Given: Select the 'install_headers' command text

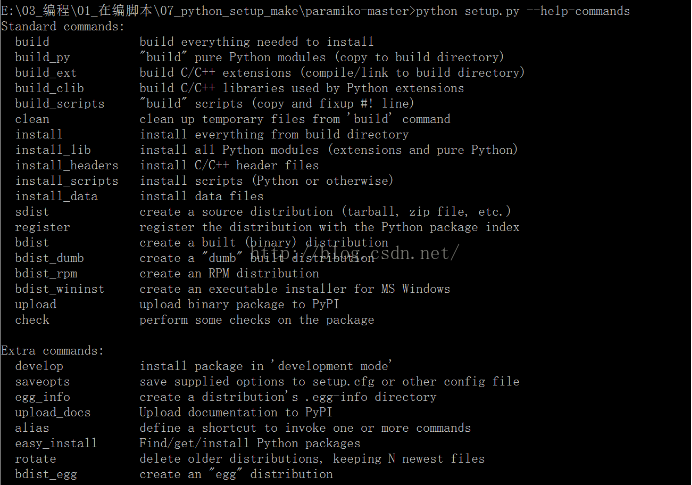Looking at the screenshot, I should point(67,165).
